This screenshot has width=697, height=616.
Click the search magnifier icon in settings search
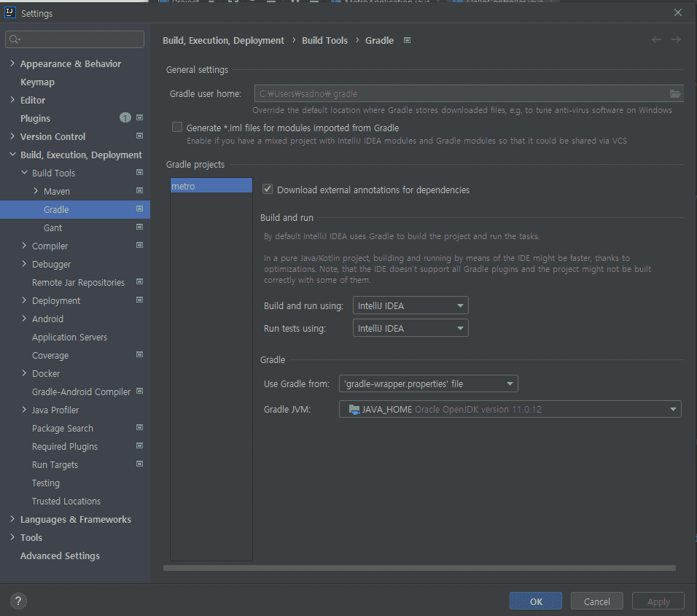[x=15, y=39]
